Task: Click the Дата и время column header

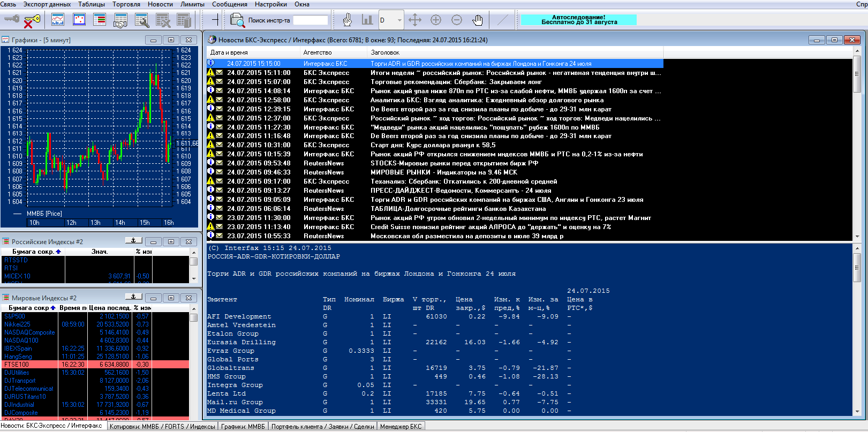Action: click(253, 52)
